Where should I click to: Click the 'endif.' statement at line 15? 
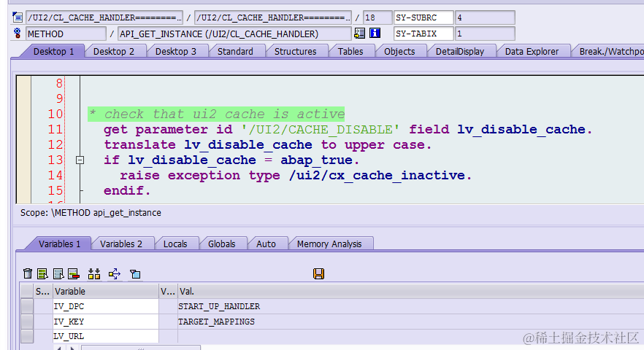[x=127, y=190]
